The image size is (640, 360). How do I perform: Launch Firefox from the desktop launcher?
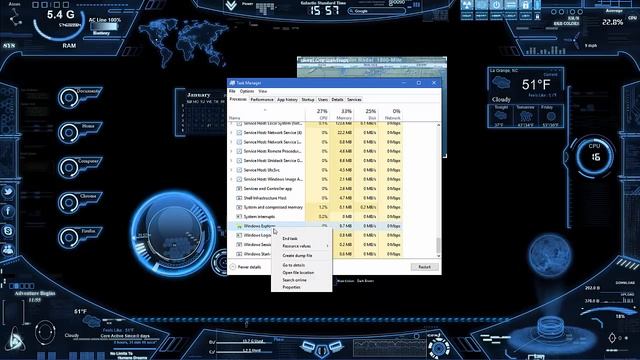[x=79, y=238]
